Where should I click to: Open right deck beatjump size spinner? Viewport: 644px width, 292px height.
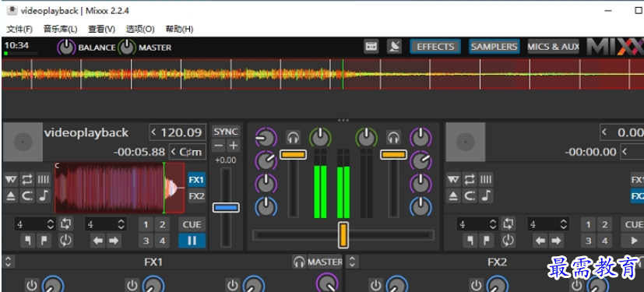564,224
